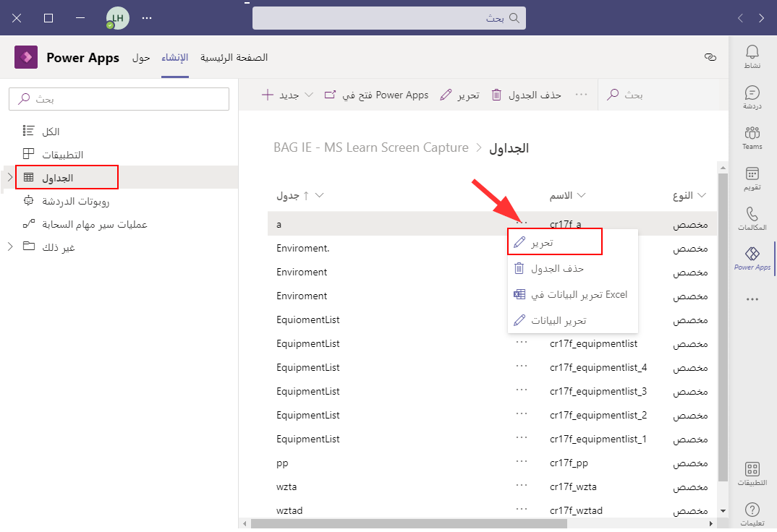Click the ellipsis for row cr17f_equipmentlist_1
The height and width of the screenshot is (532, 777).
[522, 437]
